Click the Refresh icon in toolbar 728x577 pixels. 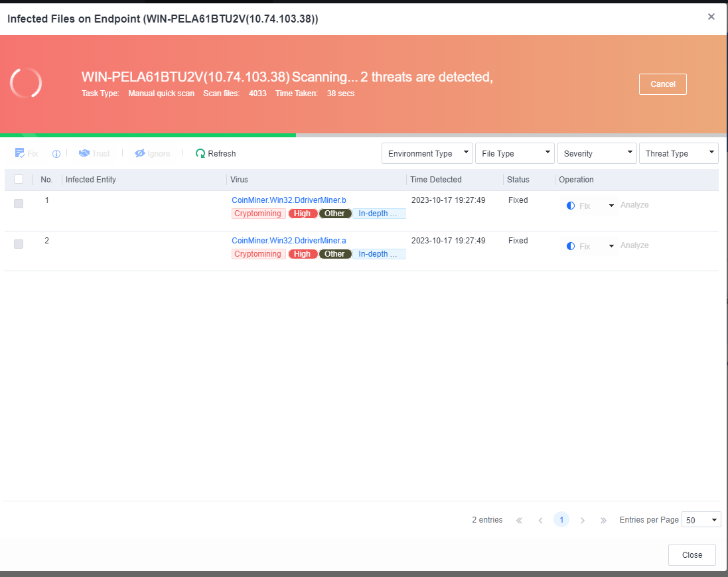click(200, 153)
